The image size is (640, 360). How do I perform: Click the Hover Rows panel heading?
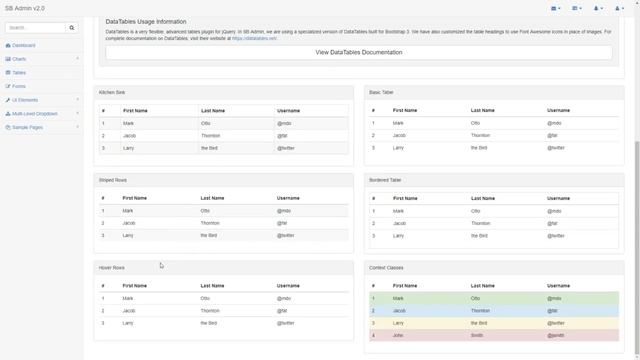point(224,268)
